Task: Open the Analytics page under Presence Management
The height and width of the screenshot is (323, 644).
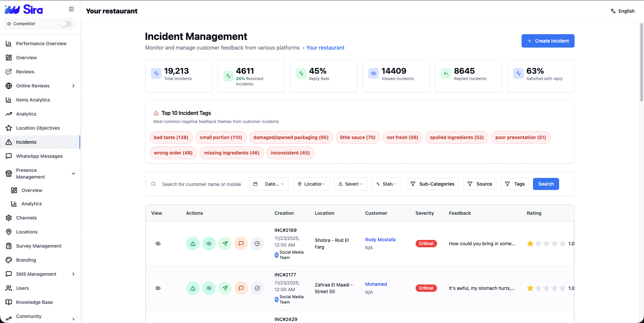Action: [x=32, y=204]
